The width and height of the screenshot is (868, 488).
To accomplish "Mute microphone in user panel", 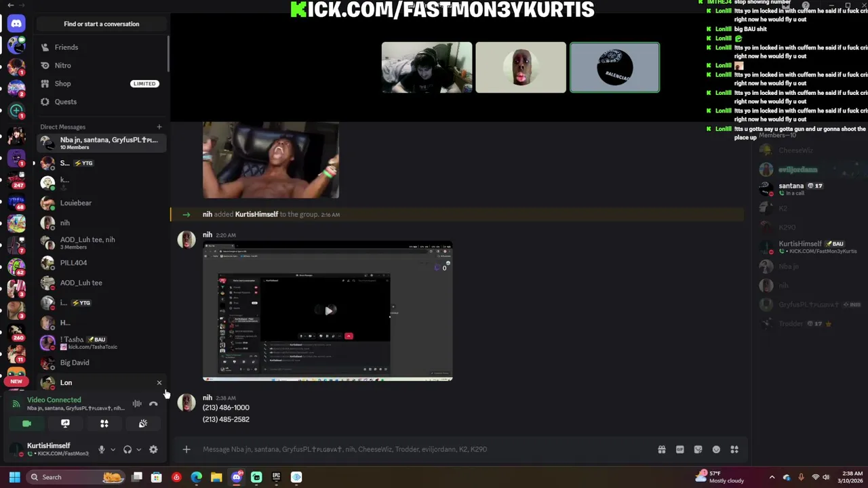I will click(102, 449).
